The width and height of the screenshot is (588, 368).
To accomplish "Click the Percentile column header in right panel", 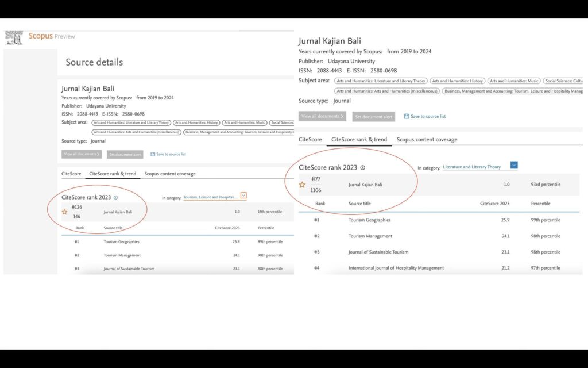I will pyautogui.click(x=541, y=204).
